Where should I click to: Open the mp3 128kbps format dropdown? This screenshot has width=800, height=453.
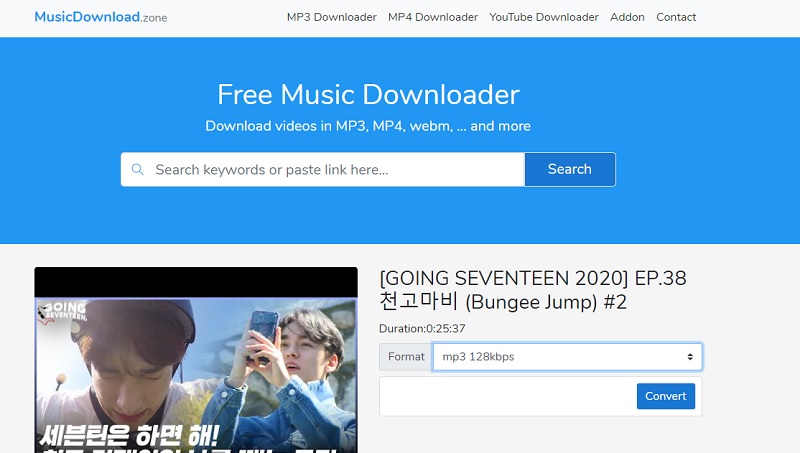(x=567, y=357)
